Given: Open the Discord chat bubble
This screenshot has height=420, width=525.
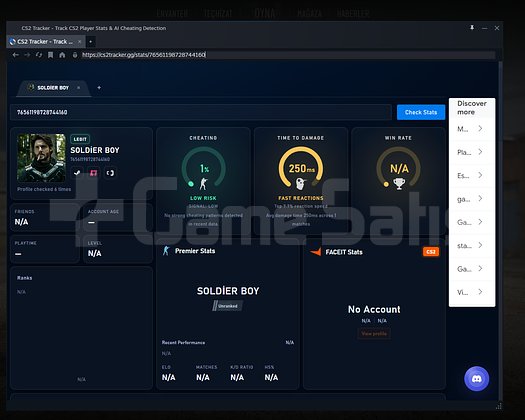Looking at the screenshot, I should tap(476, 379).
